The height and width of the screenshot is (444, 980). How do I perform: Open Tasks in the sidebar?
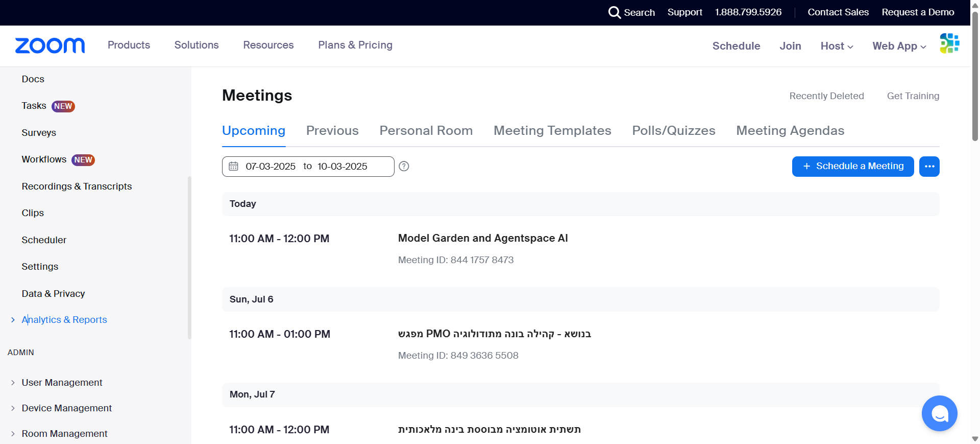click(x=34, y=106)
